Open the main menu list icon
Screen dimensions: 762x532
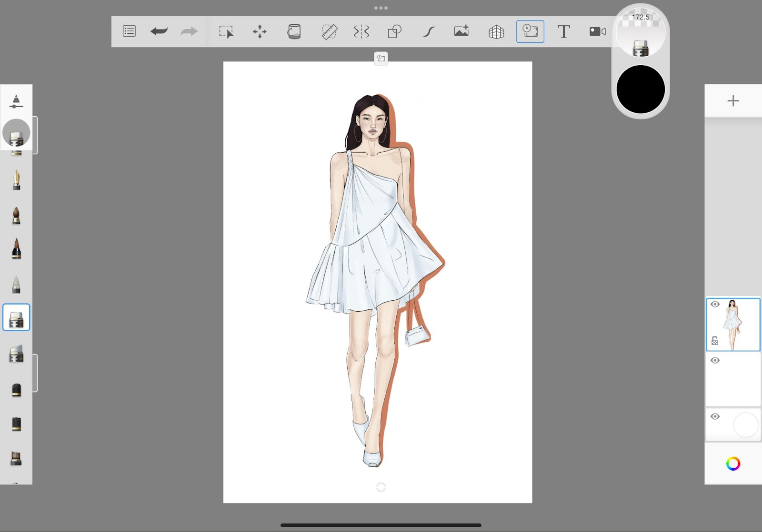(x=129, y=31)
